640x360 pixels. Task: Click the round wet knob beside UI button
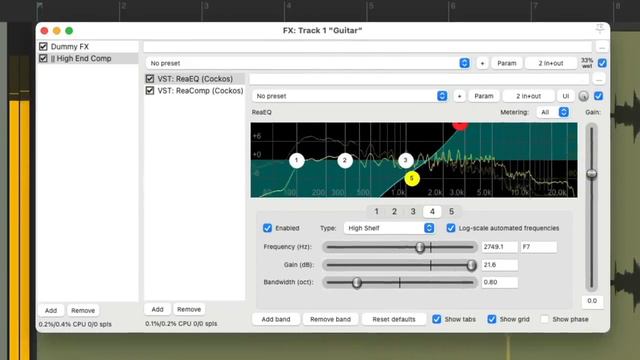583,96
